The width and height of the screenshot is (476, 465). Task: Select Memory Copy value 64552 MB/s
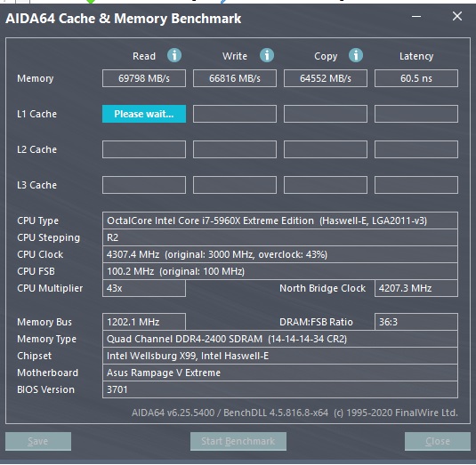(326, 78)
